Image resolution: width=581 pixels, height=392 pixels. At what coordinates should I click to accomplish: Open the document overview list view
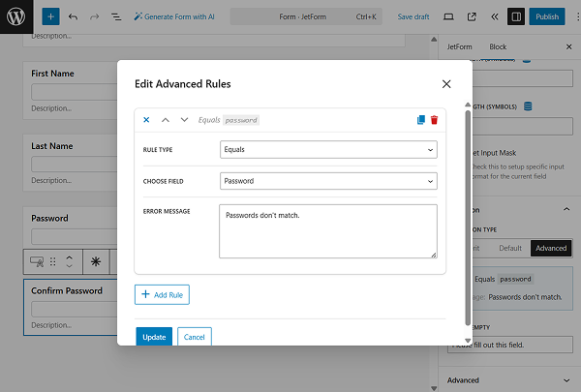pos(116,16)
